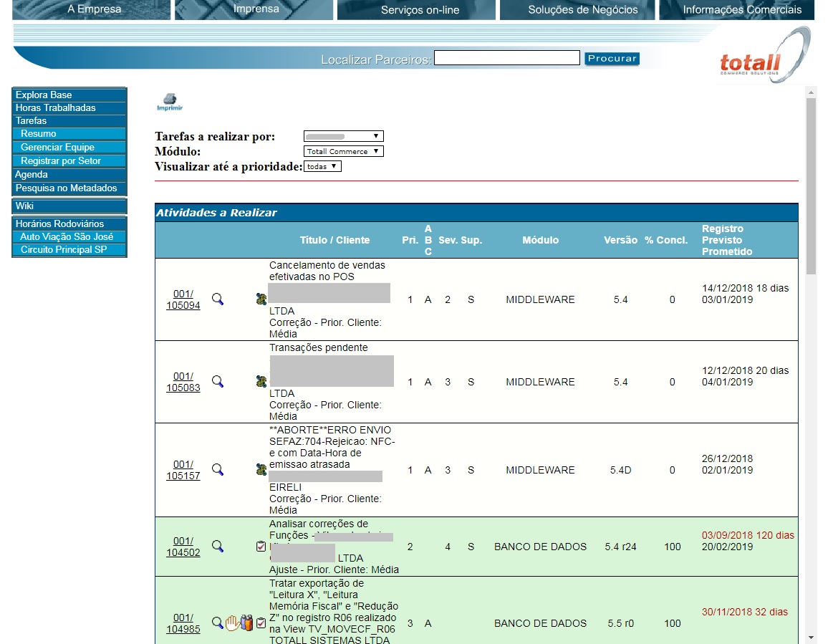Open the 'Tarefas a realizar por' dropdown
Image resolution: width=833 pixels, height=644 pixels.
(343, 137)
